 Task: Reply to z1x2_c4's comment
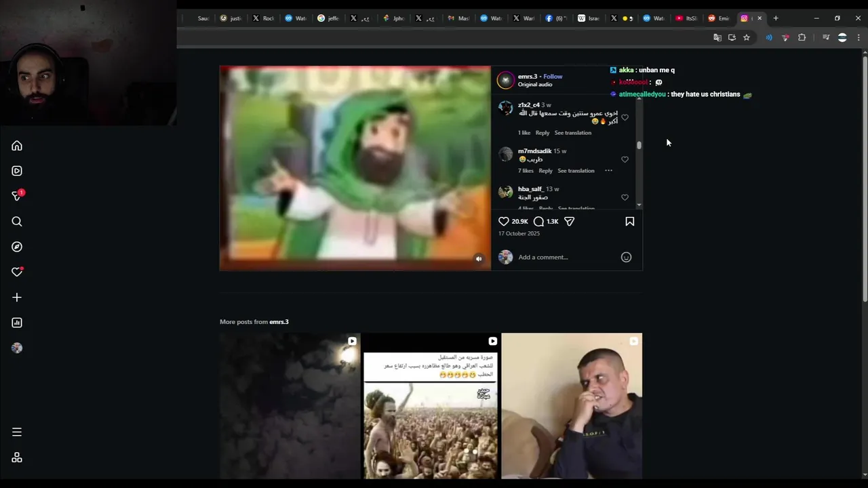(x=542, y=133)
